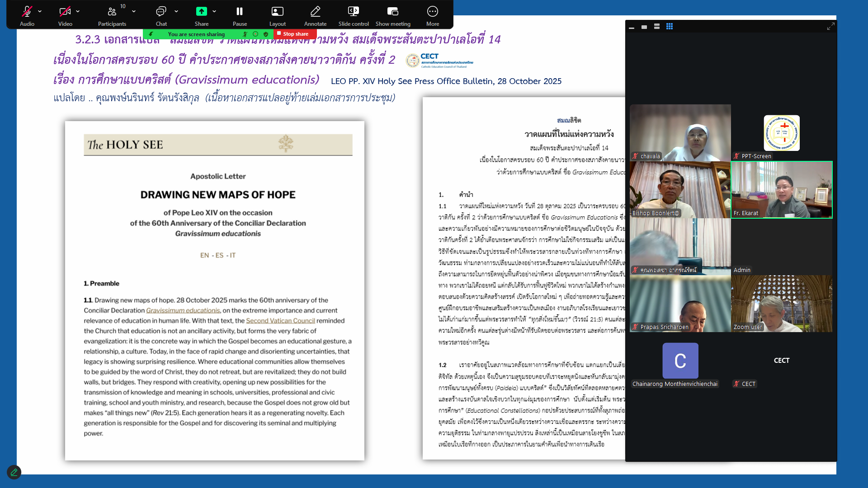Expand video panel to full screen
Viewport: 868px width, 488px height.
(830, 27)
